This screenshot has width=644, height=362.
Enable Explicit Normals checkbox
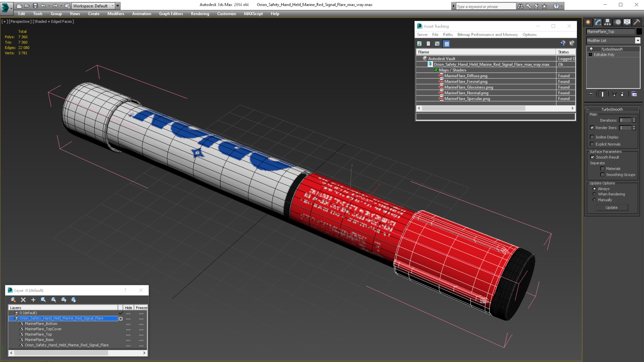592,144
